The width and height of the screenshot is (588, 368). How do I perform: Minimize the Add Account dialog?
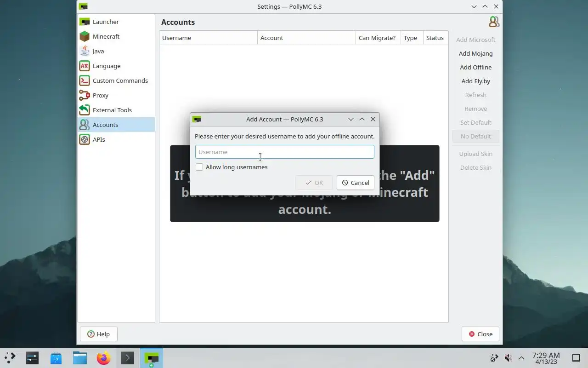point(351,119)
